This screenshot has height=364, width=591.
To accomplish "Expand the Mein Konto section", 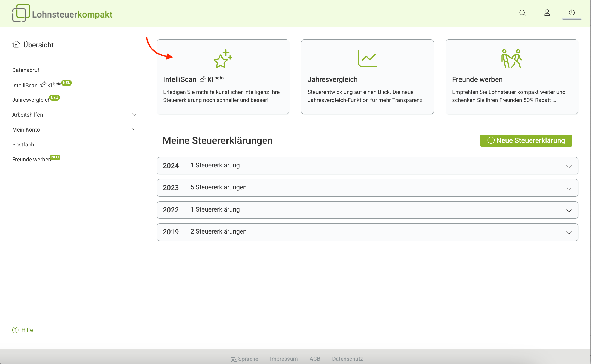I will click(x=134, y=129).
